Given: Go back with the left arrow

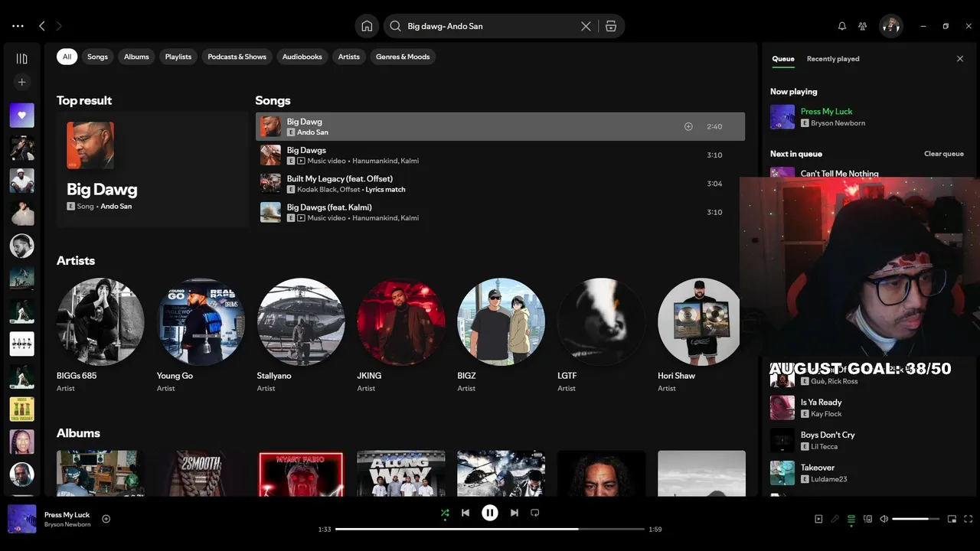Looking at the screenshot, I should pyautogui.click(x=42, y=26).
